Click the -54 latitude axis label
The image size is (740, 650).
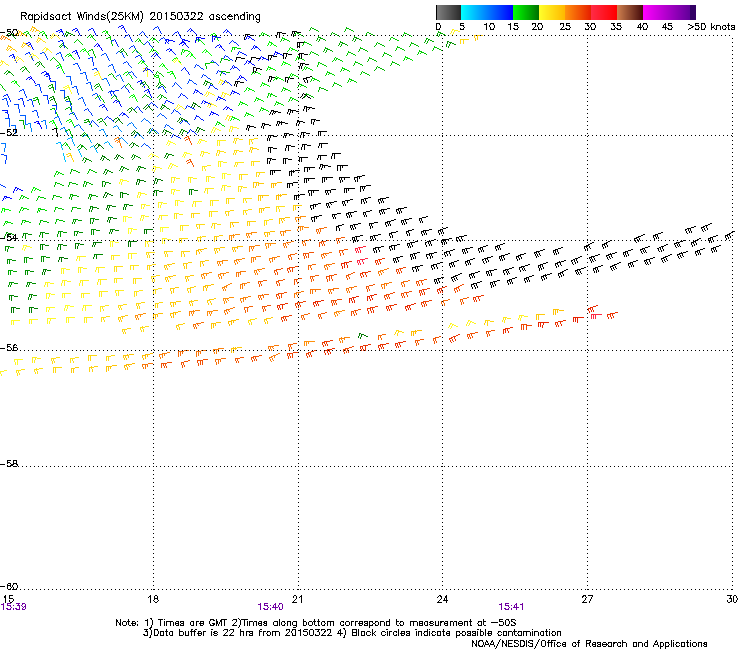9,237
